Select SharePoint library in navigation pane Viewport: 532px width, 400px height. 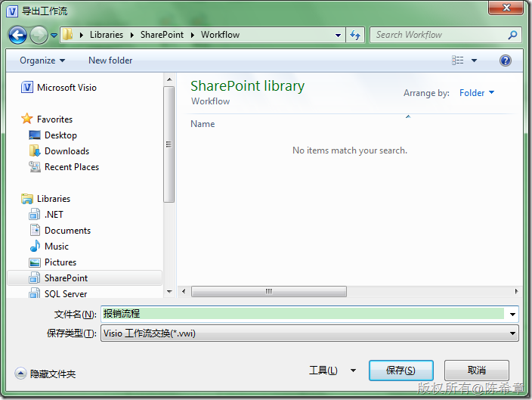pyautogui.click(x=66, y=278)
